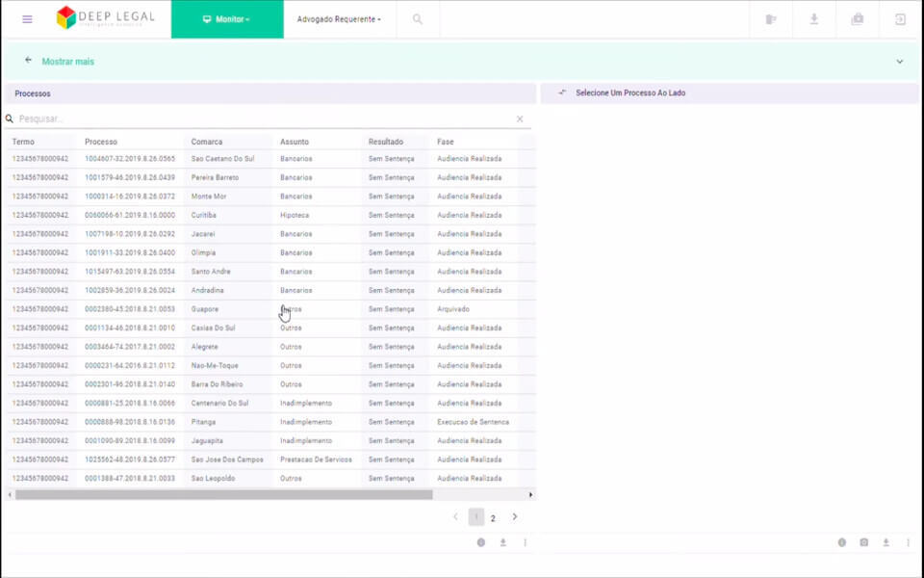This screenshot has width=924, height=578.
Task: Expand the Mostrar mais panel chevron
Action: coord(900,62)
